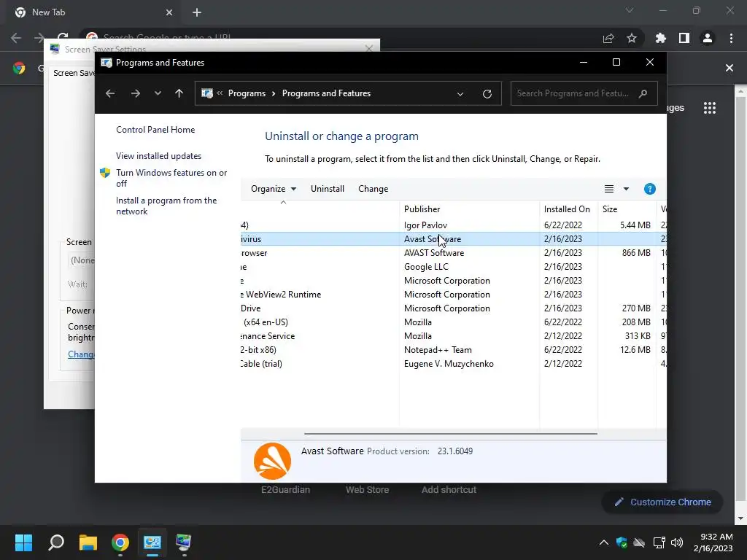Image resolution: width=747 pixels, height=560 pixels.
Task: Open the Windows Start menu
Action: (x=23, y=542)
